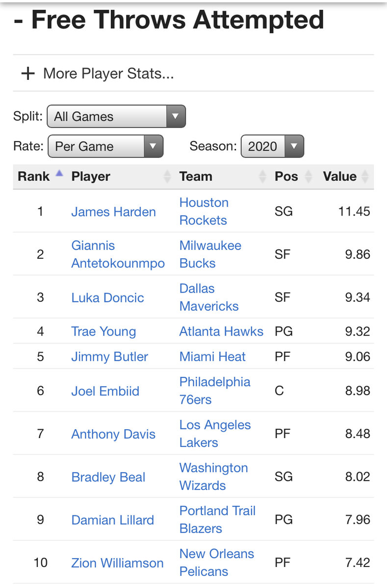Open the Miami Heat team page
This screenshot has height=588, width=387.
[212, 357]
